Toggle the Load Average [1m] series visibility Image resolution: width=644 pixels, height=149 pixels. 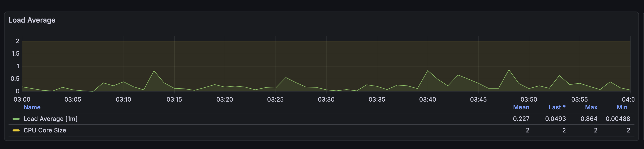point(50,119)
